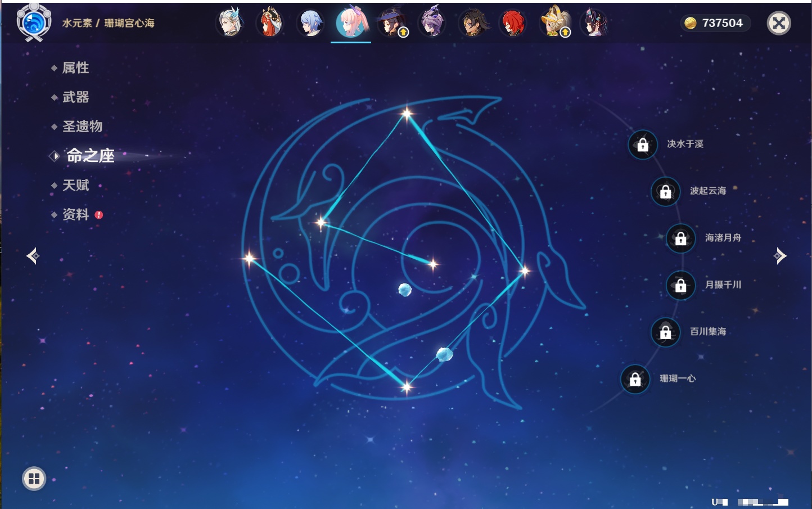Open the 属性 attributes page

(75, 67)
